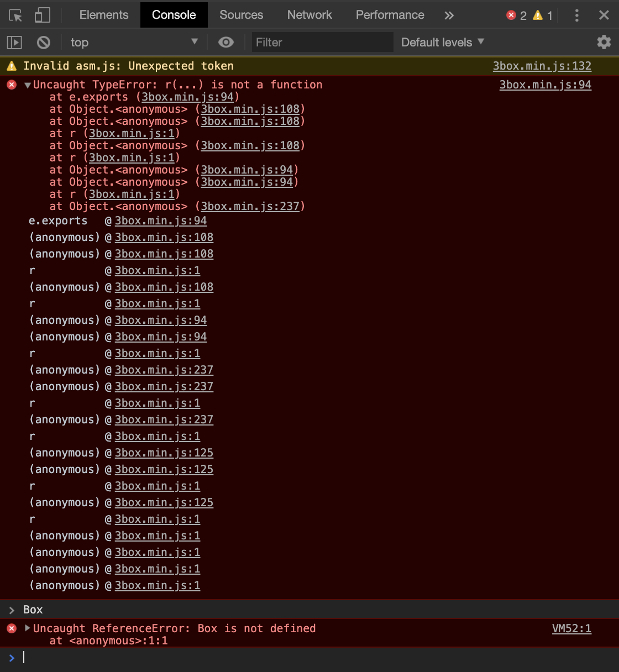
Task: Click 'Uncaught TypeError: r(...) is not a function'
Action: pyautogui.click(x=177, y=85)
